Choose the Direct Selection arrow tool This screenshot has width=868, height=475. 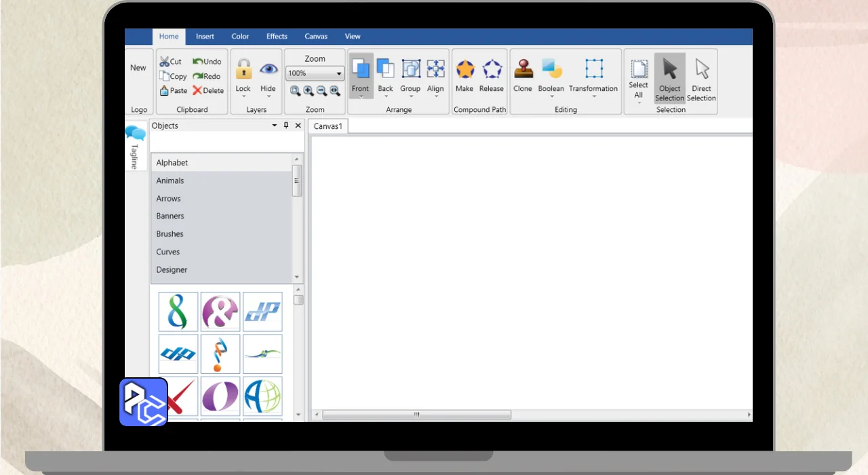tap(701, 70)
